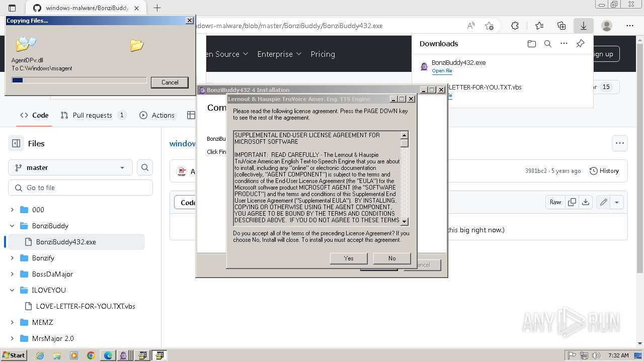Collapse the GitHub file tree panel

click(16, 143)
